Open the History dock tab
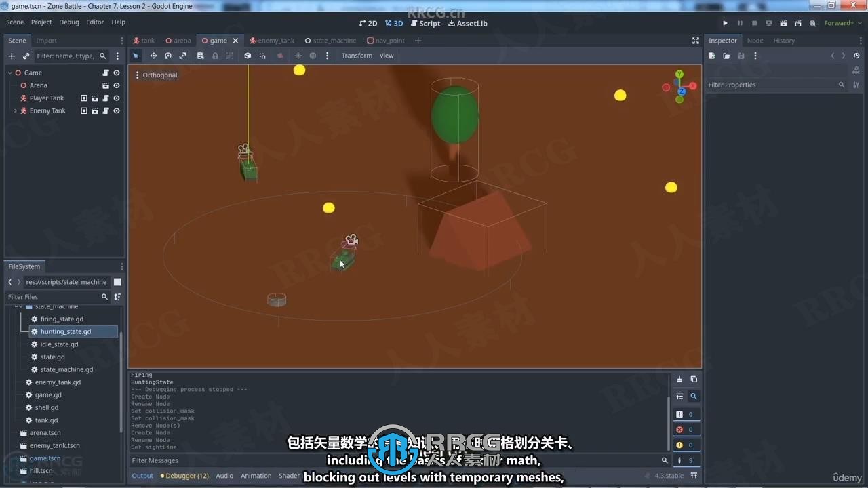This screenshot has width=868, height=488. point(784,41)
